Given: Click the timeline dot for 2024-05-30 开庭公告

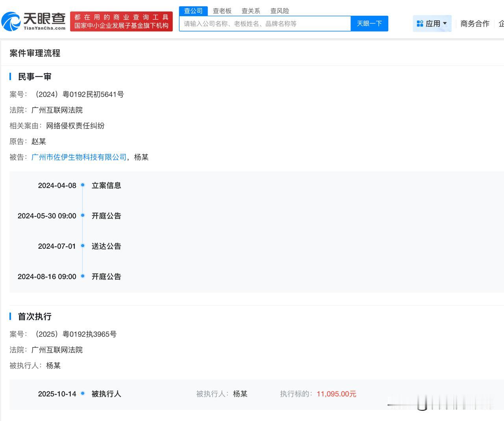Looking at the screenshot, I should (x=83, y=215).
